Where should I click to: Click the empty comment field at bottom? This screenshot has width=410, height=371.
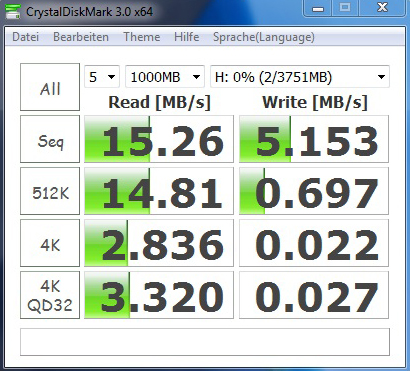point(205,342)
